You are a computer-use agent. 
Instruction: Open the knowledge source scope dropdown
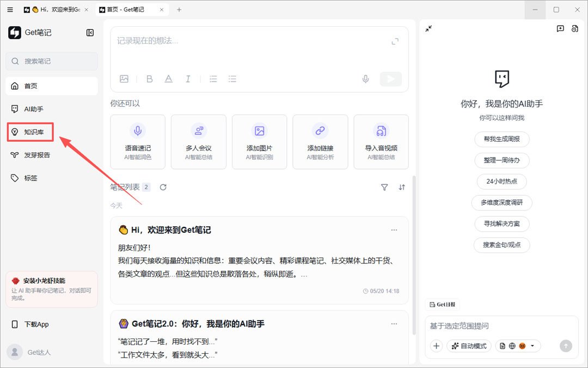[518, 346]
